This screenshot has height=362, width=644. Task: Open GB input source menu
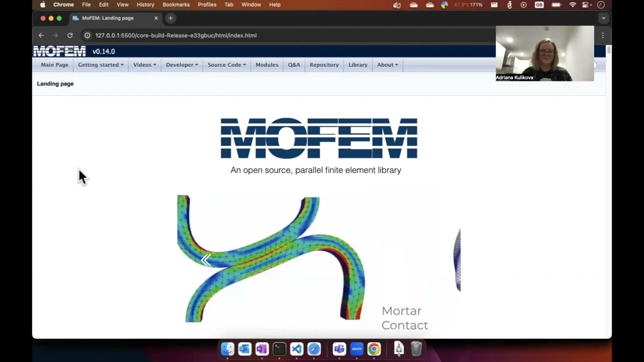pos(539,5)
